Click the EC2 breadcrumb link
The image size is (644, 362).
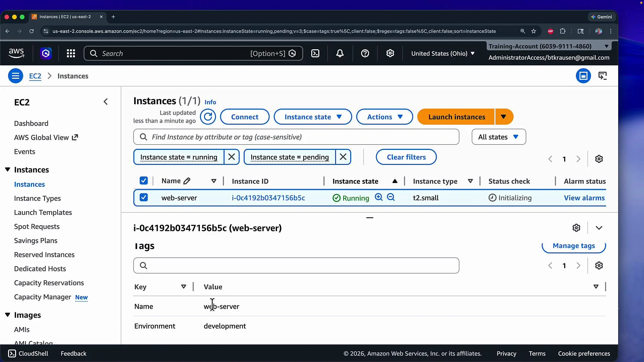tap(35, 76)
